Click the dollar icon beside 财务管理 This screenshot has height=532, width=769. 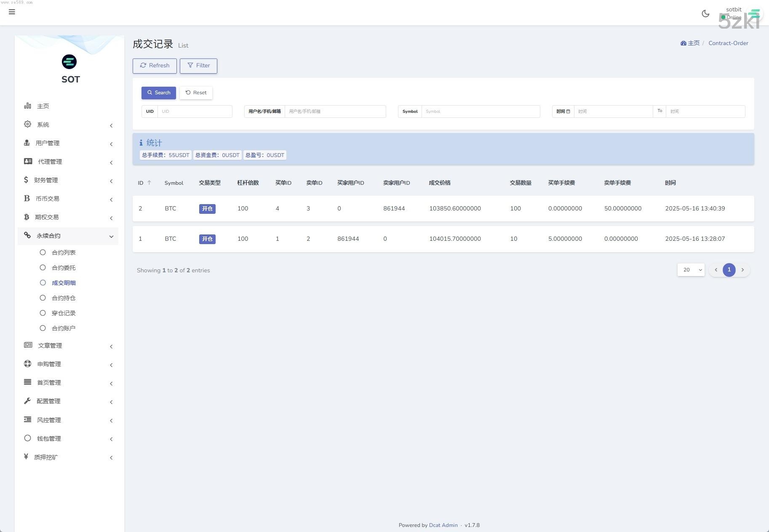coord(26,180)
